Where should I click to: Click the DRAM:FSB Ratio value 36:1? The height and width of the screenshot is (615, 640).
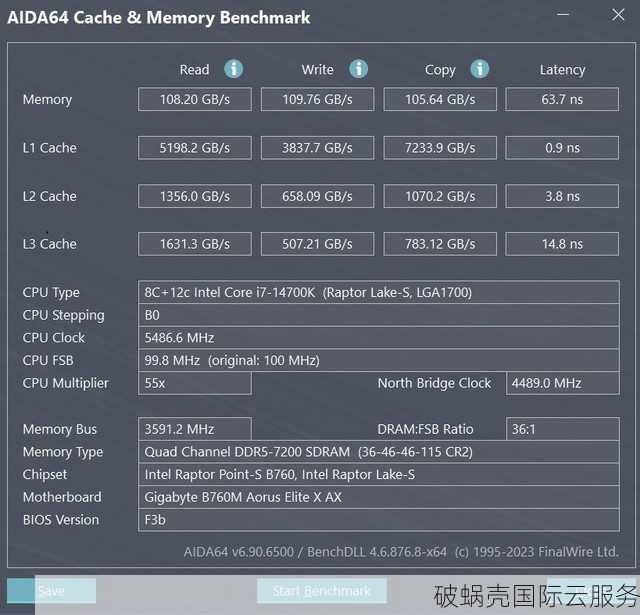563,429
